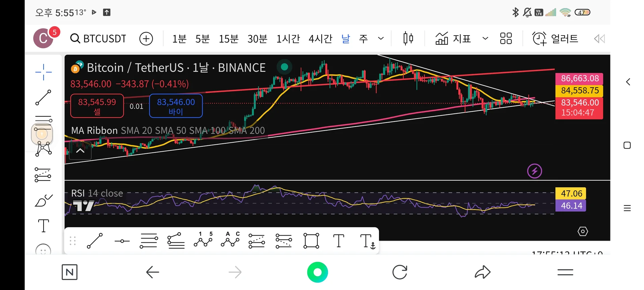Pick the trend line tool in left sidebar
644x290 pixels.
[x=43, y=97]
